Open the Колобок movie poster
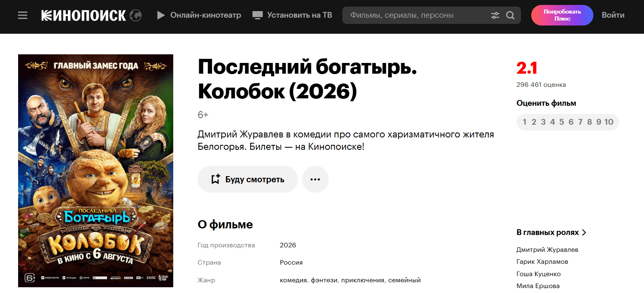 tap(95, 171)
